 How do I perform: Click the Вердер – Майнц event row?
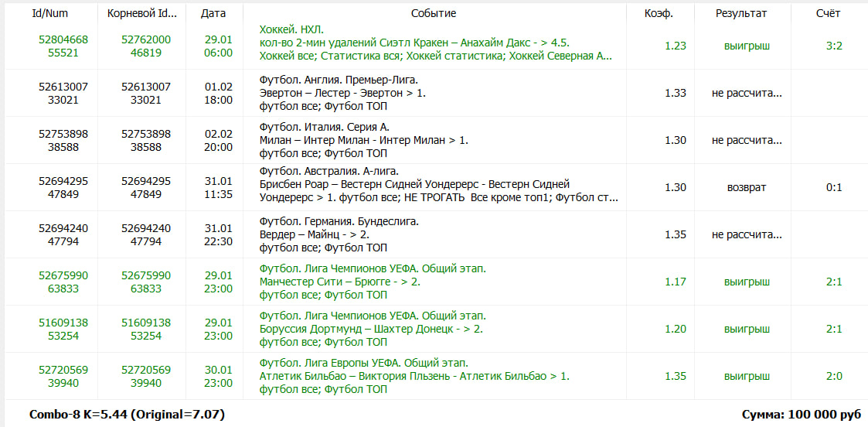tap(434, 235)
